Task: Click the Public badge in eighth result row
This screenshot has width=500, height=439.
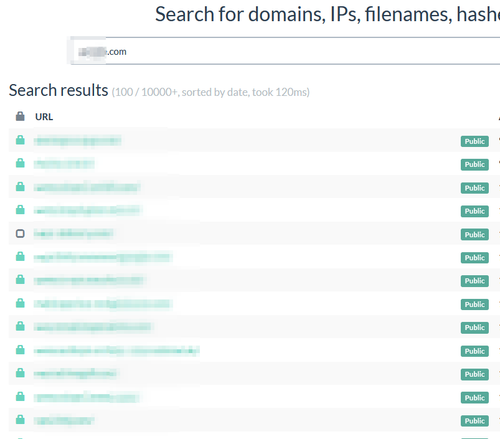Action: tap(475, 304)
